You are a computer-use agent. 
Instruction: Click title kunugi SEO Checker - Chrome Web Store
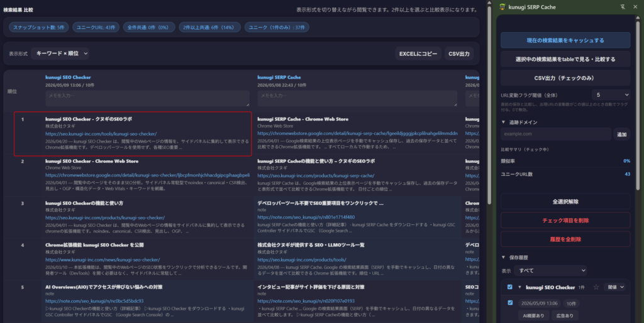[92, 161]
